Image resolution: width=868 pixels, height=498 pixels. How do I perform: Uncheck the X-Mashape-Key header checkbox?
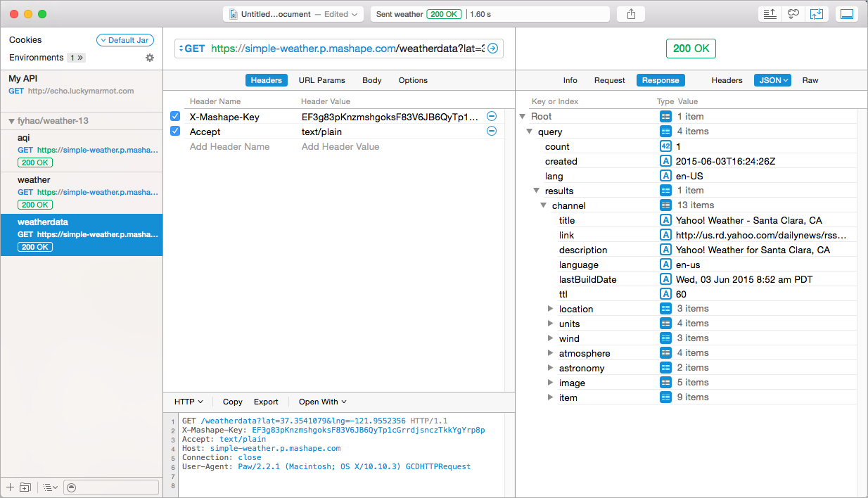[175, 117]
